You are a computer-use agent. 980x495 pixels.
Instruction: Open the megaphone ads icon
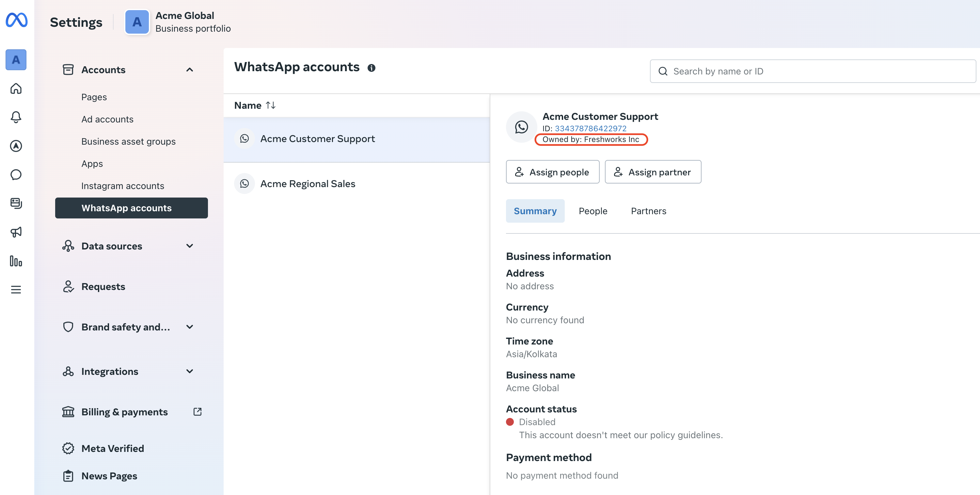click(16, 232)
